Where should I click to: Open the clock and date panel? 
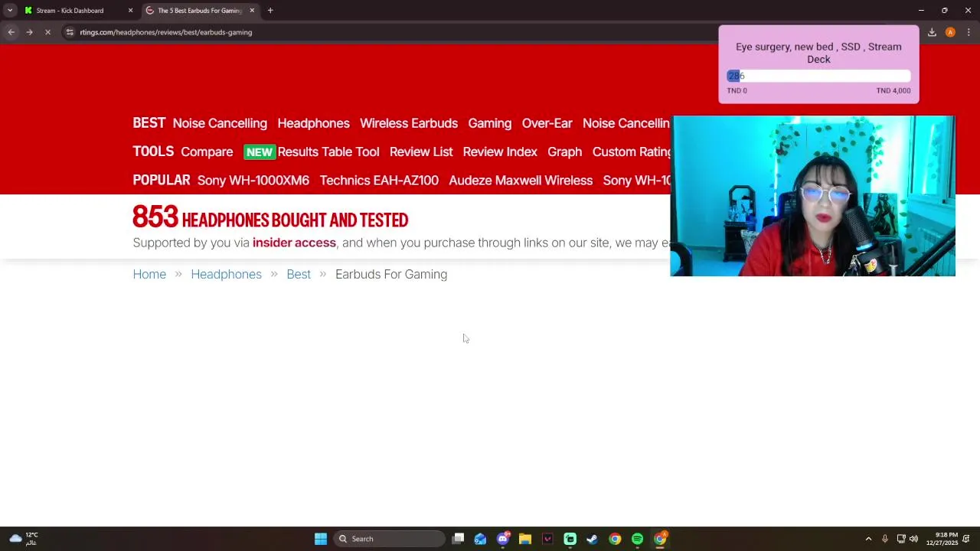942,539
